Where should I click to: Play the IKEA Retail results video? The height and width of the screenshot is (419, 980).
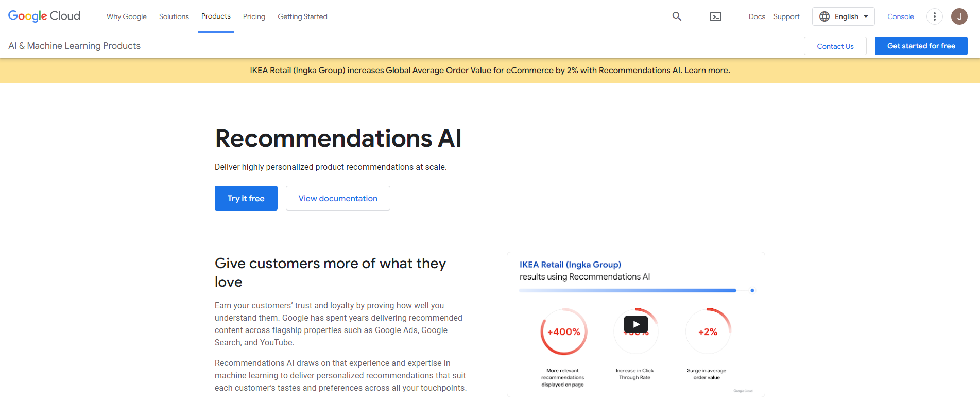[x=636, y=324]
